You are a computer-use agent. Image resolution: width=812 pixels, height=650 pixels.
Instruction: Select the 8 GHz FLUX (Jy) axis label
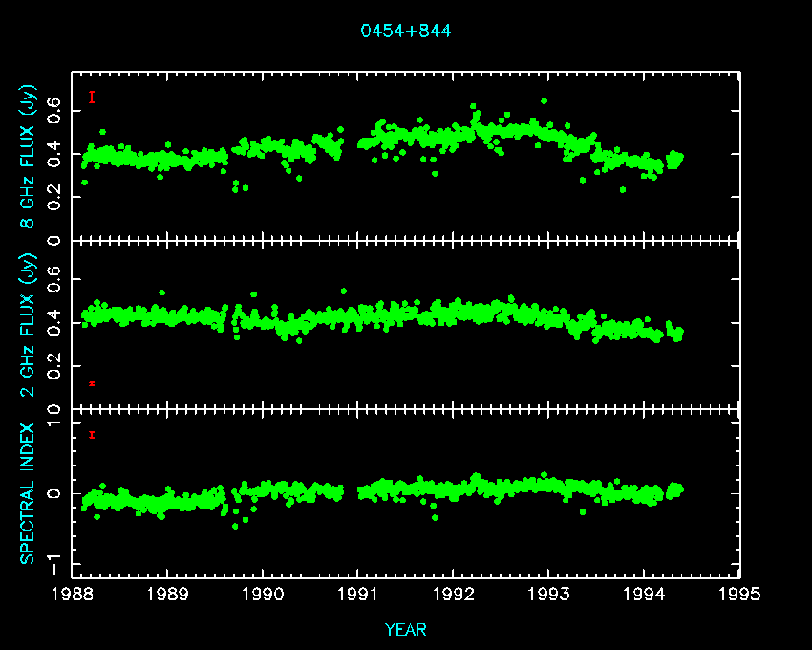point(30,155)
